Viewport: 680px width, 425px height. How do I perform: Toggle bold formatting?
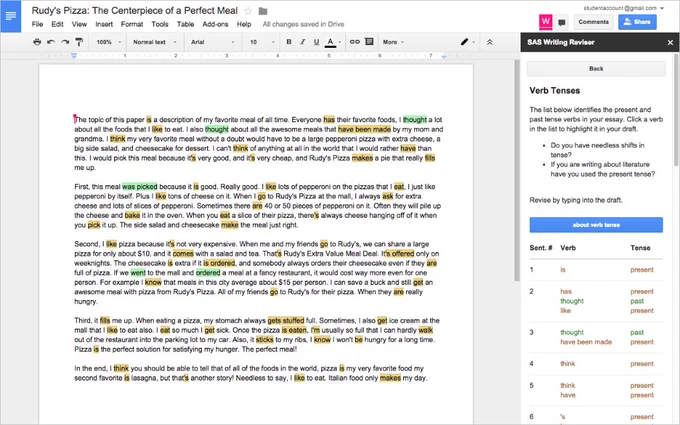pos(289,42)
